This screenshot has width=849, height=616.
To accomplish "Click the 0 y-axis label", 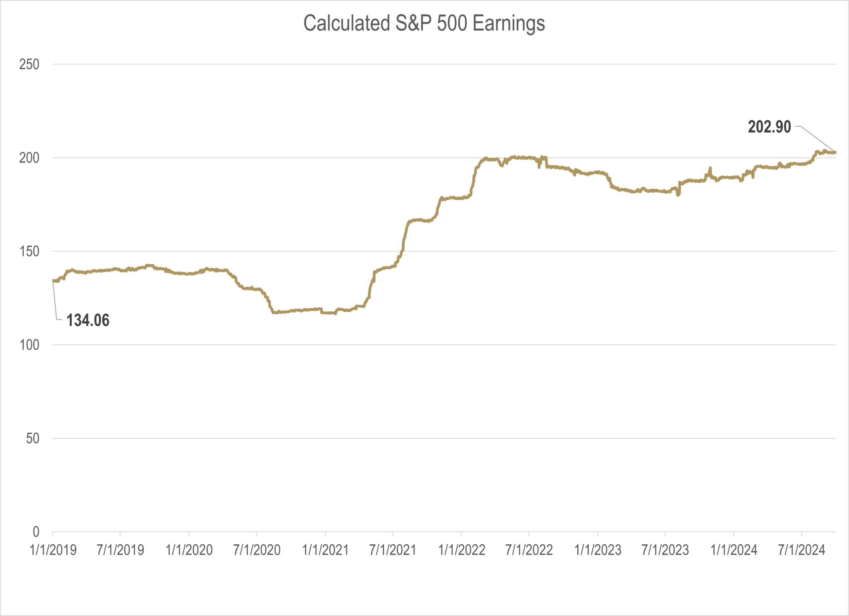I will point(36,532).
